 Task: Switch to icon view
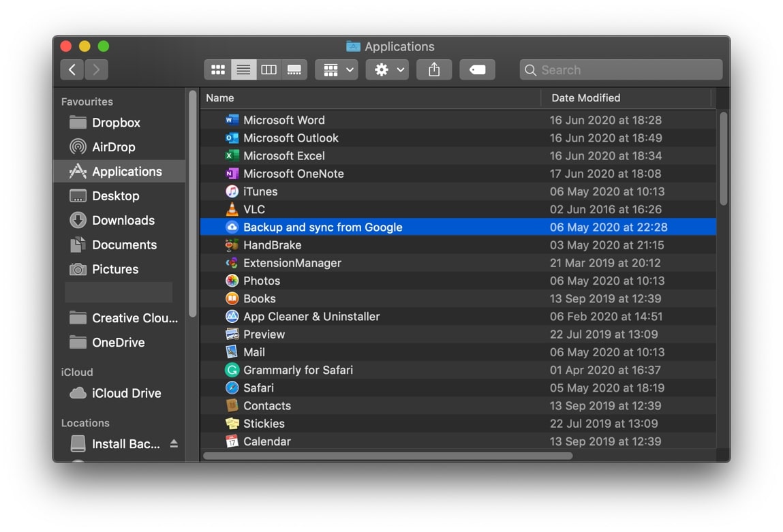(x=217, y=69)
